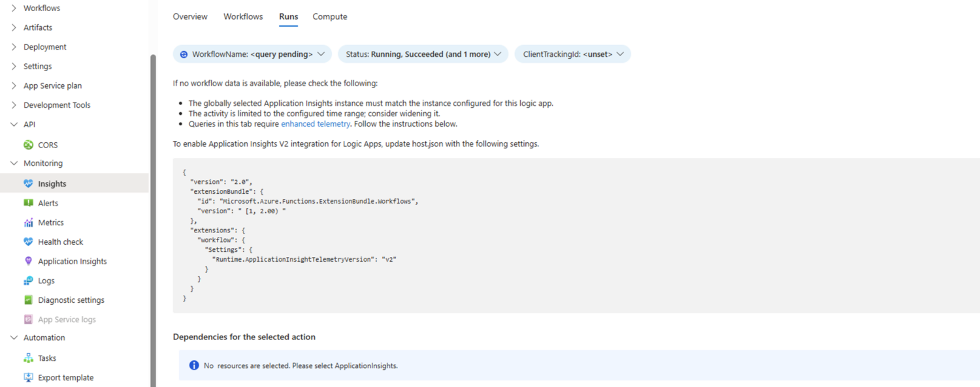Select the Tasks icon under Automation
980x387 pixels.
(x=28, y=358)
